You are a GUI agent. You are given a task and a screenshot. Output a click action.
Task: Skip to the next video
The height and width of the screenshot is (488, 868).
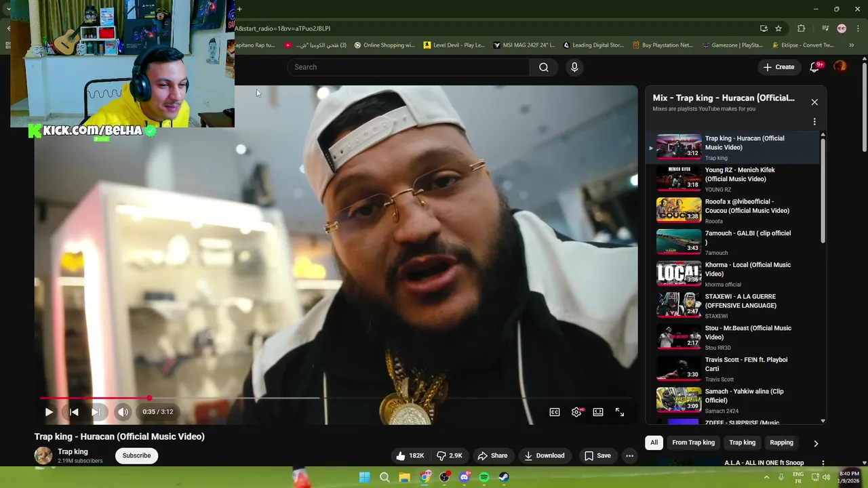tap(96, 412)
